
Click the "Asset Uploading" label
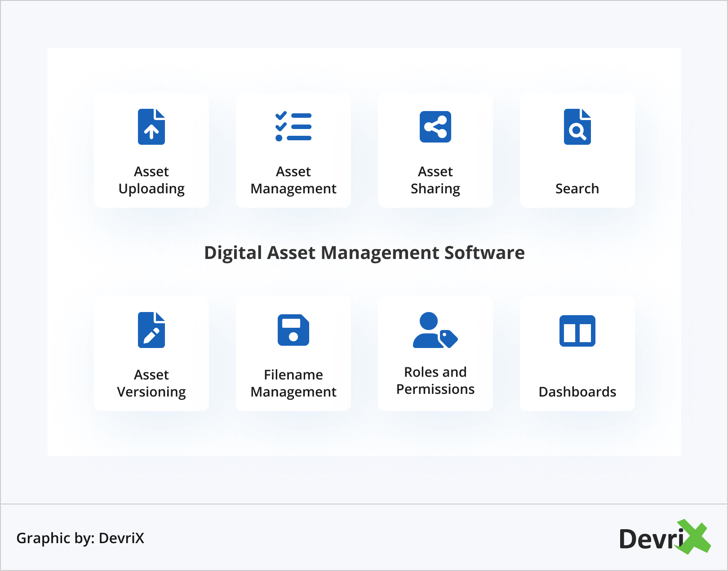[151, 180]
